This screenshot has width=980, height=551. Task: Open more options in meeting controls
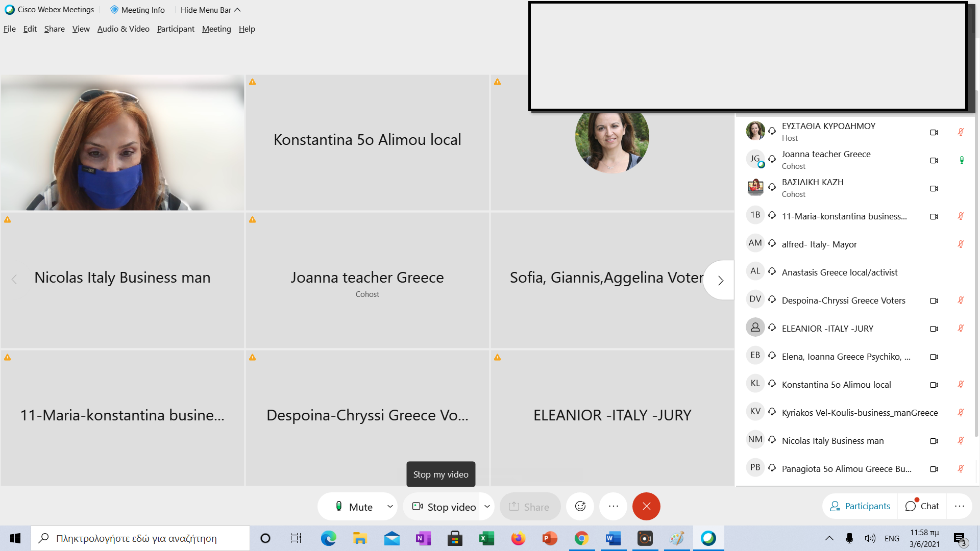(x=613, y=506)
